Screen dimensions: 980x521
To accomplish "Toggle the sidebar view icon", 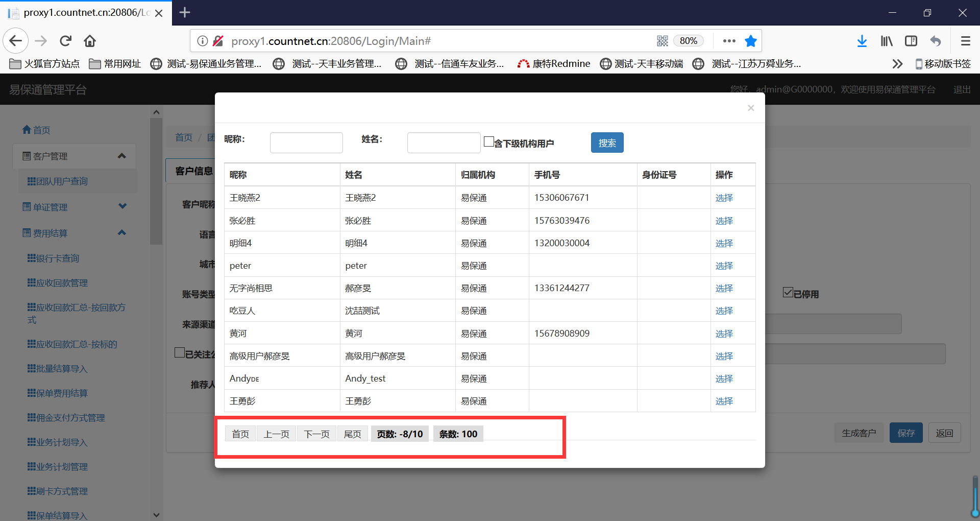I will 911,41.
